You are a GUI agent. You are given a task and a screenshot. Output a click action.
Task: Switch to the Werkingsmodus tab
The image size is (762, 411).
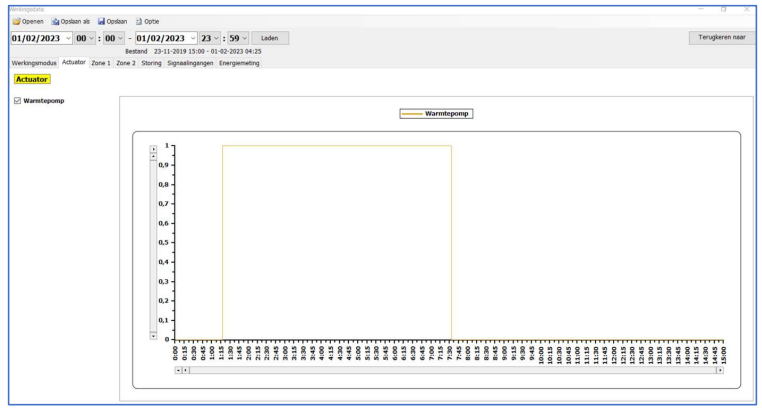point(33,62)
